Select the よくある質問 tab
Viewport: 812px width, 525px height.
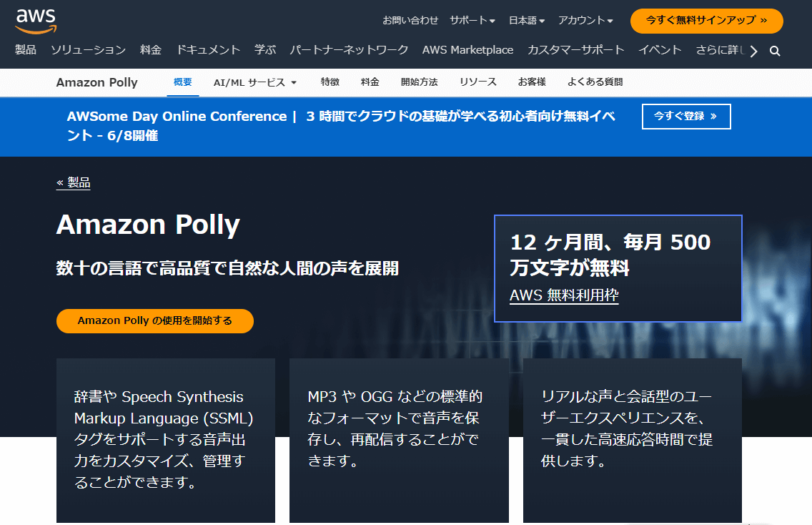pyautogui.click(x=595, y=82)
